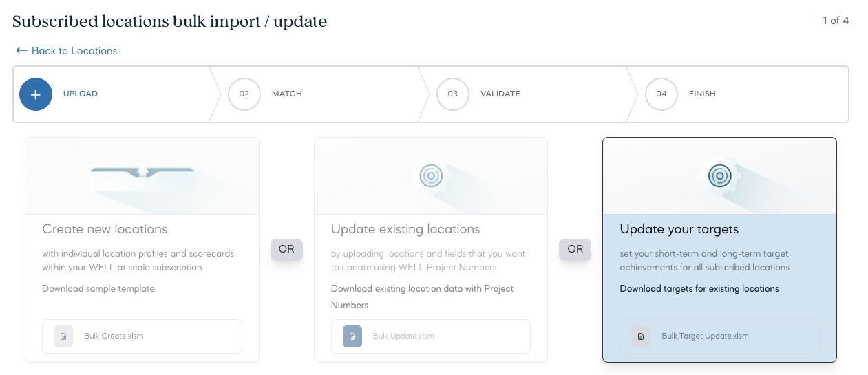Click the OR badge before Update your targets
The image size is (868, 375).
[x=575, y=249]
